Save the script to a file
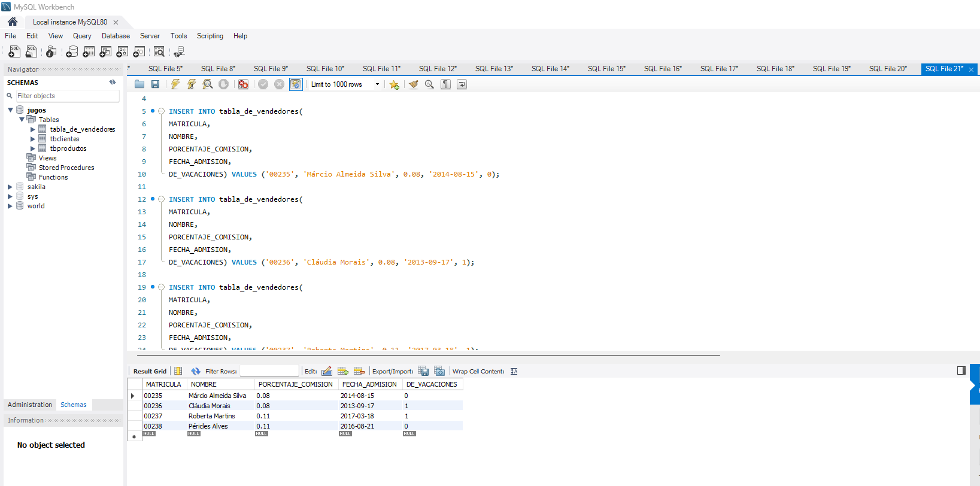The image size is (980, 486). click(155, 84)
